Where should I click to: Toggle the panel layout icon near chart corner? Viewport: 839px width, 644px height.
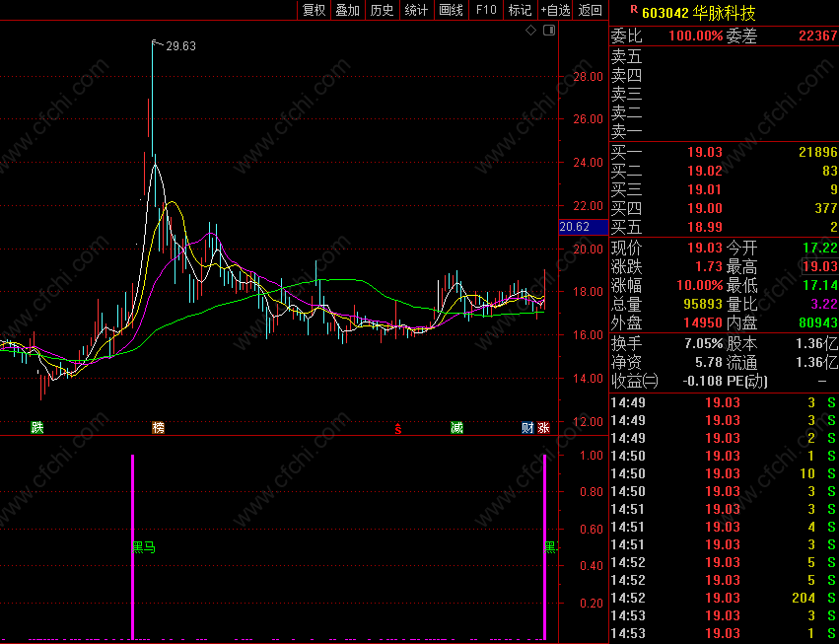tap(549, 31)
